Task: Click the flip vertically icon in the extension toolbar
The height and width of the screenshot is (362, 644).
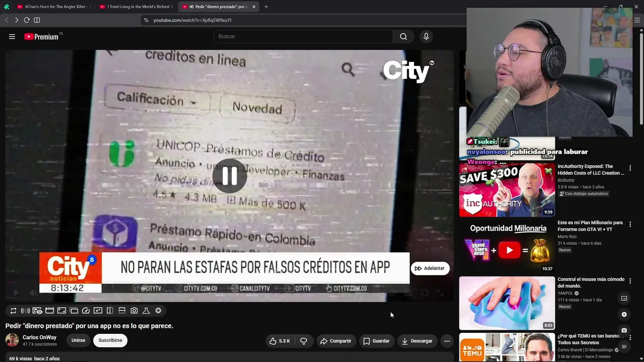Action: coord(122,311)
